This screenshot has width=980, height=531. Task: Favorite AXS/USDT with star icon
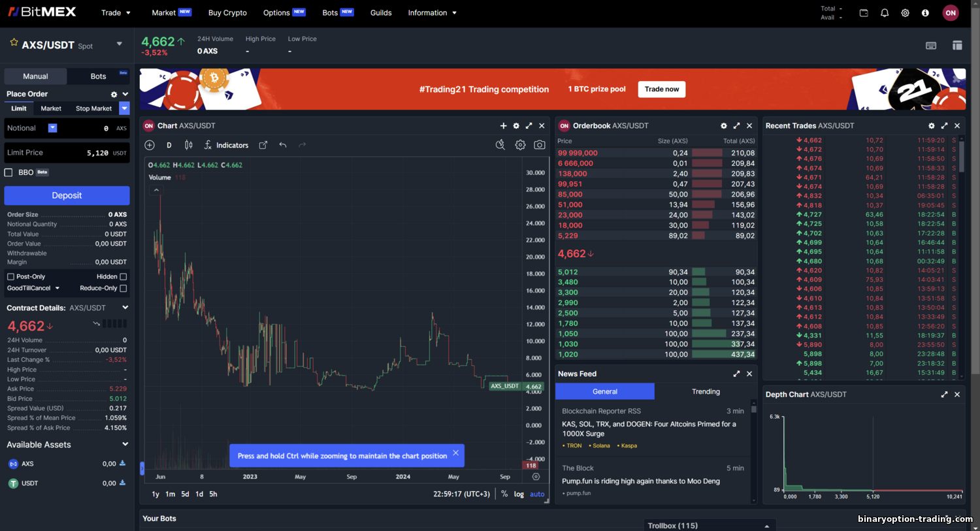click(14, 42)
